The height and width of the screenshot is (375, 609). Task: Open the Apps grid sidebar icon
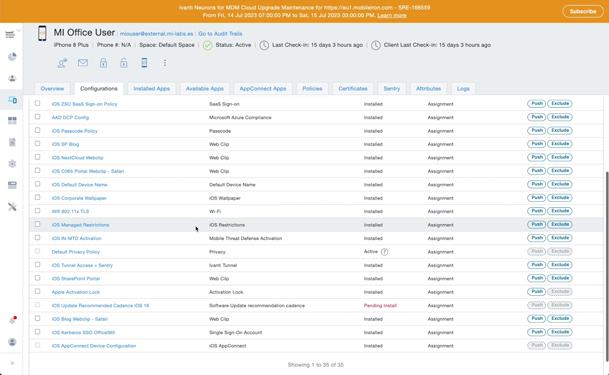pos(12,121)
